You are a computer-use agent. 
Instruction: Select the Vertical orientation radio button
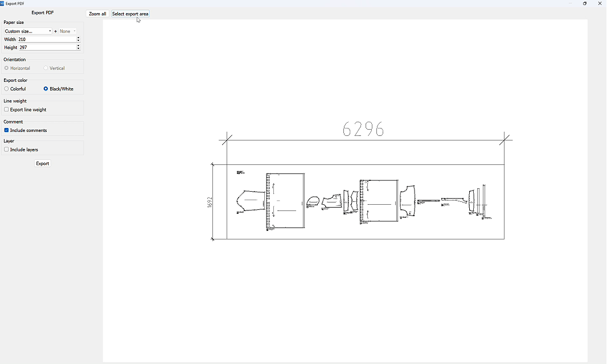point(46,68)
